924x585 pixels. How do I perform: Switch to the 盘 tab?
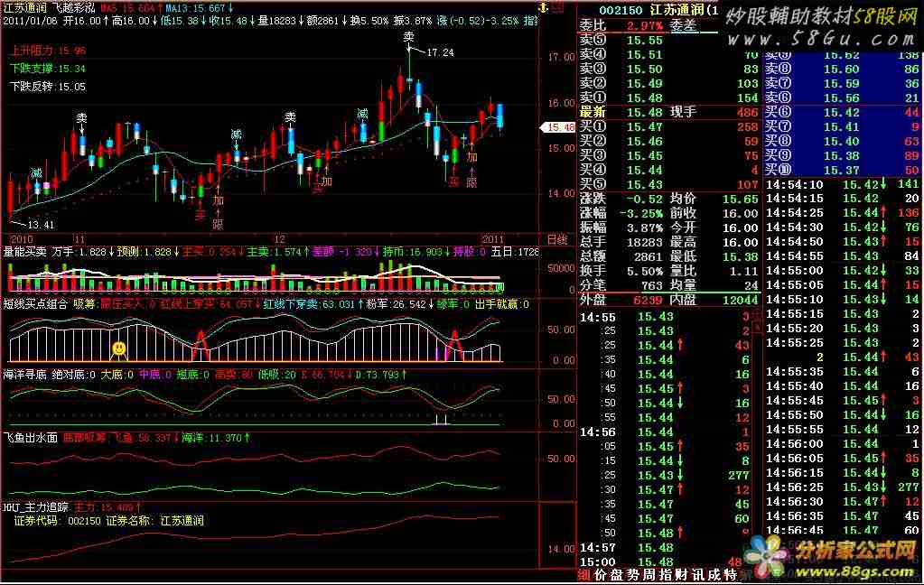tap(616, 575)
